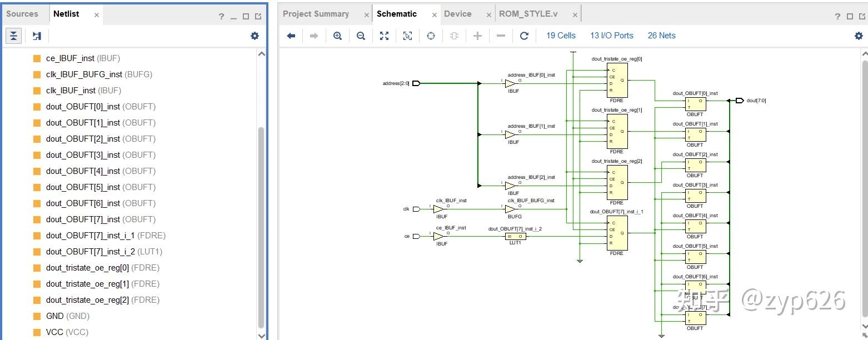Viewport: 868px width, 340px height.
Task: Switch to the Sources tab
Action: pyautogui.click(x=22, y=14)
